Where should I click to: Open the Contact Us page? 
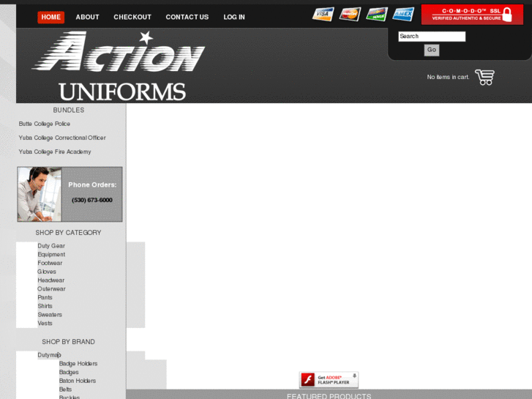[x=187, y=18]
